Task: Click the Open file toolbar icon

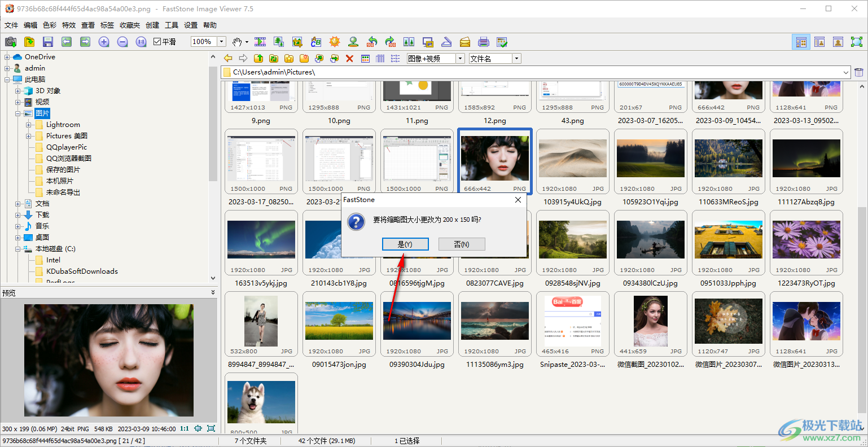Action: 29,42
